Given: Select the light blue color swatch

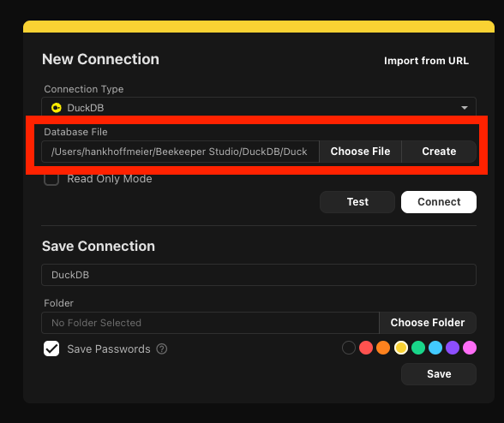Looking at the screenshot, I should click(435, 348).
